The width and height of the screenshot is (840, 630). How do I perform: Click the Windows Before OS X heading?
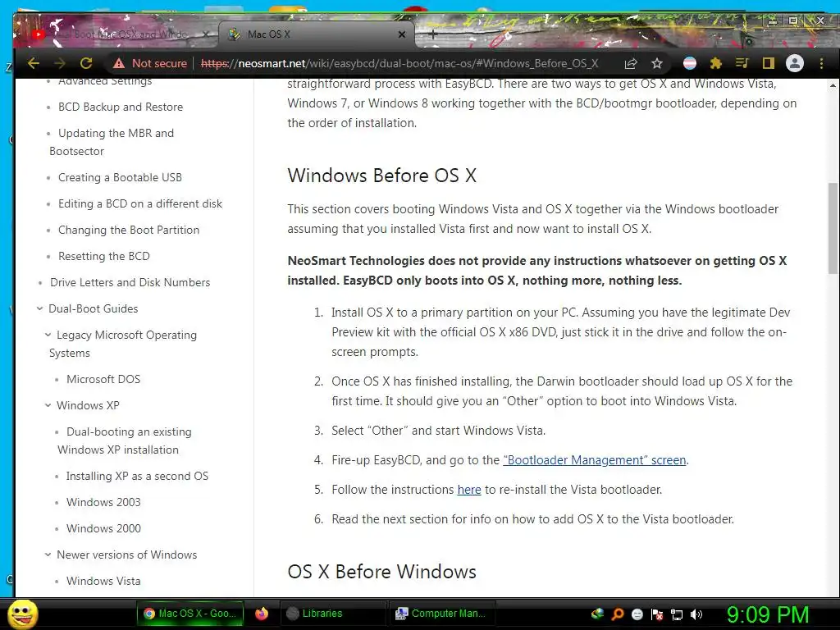[x=381, y=176]
